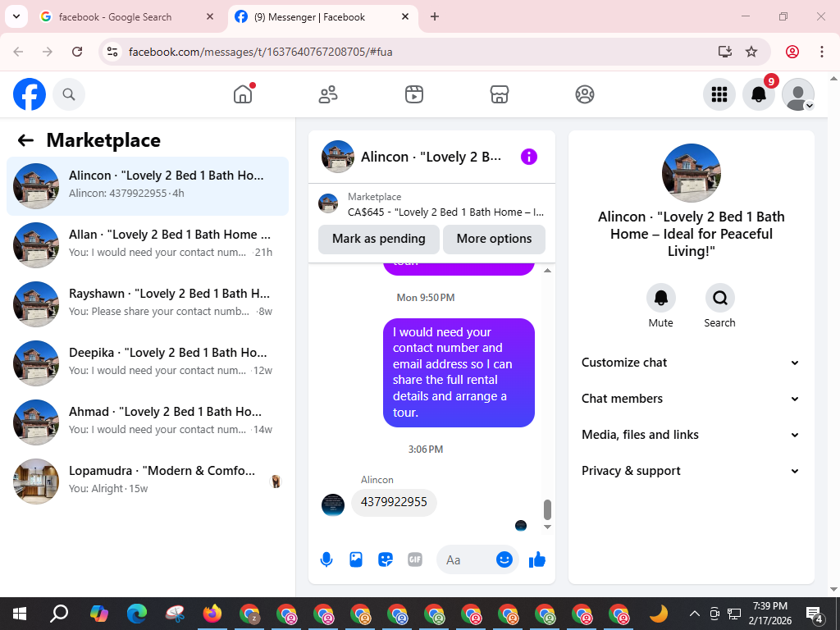Image resolution: width=840 pixels, height=630 pixels.
Task: Open conversation info purple icon
Action: (x=529, y=157)
